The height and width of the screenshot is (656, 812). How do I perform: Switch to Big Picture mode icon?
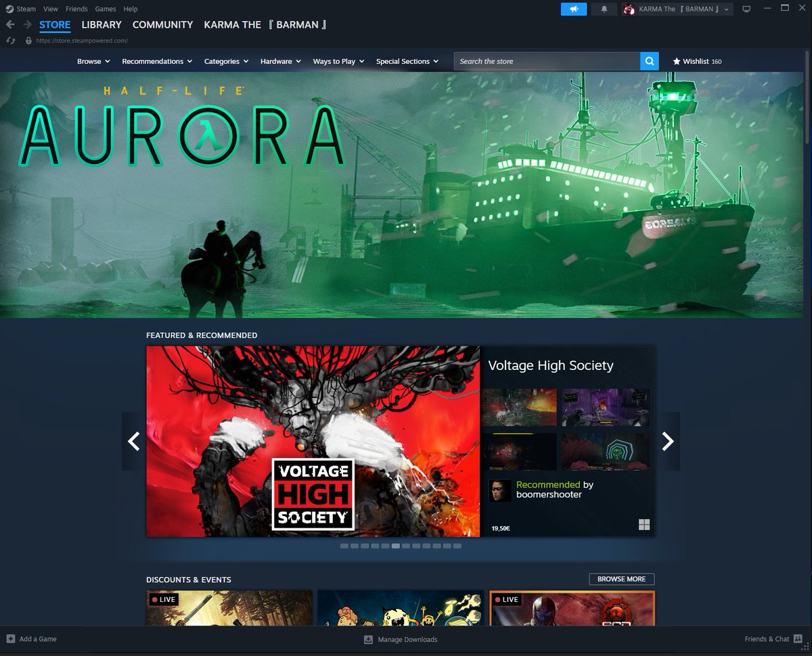click(746, 9)
